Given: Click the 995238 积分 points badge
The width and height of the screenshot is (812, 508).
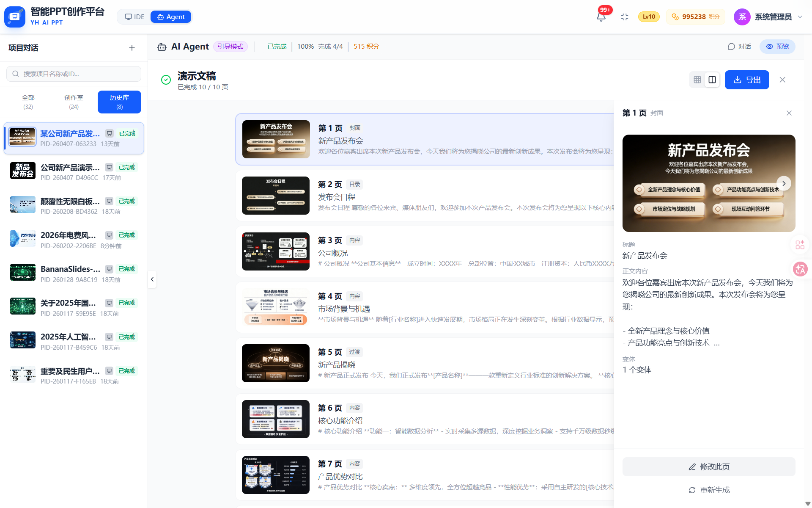Looking at the screenshot, I should (x=695, y=17).
